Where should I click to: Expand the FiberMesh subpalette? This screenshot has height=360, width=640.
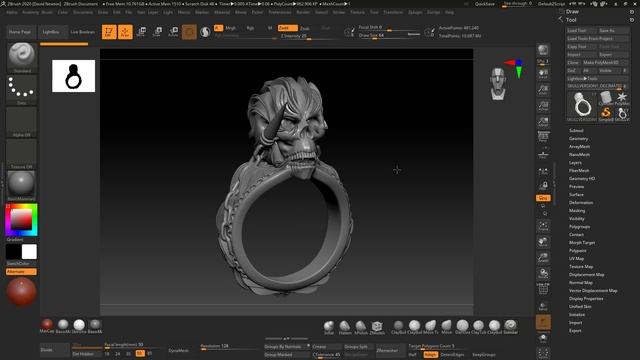pos(579,171)
